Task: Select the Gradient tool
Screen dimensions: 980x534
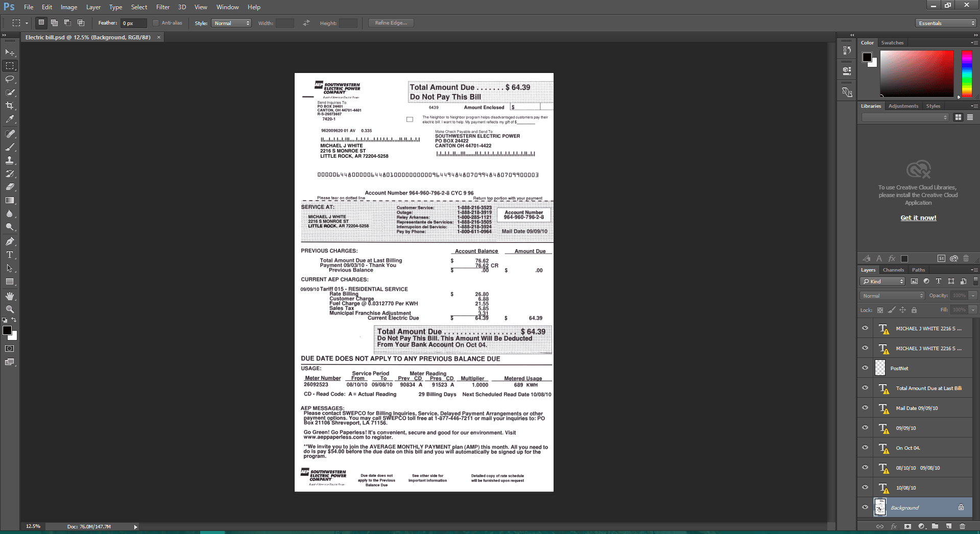Action: click(x=10, y=200)
